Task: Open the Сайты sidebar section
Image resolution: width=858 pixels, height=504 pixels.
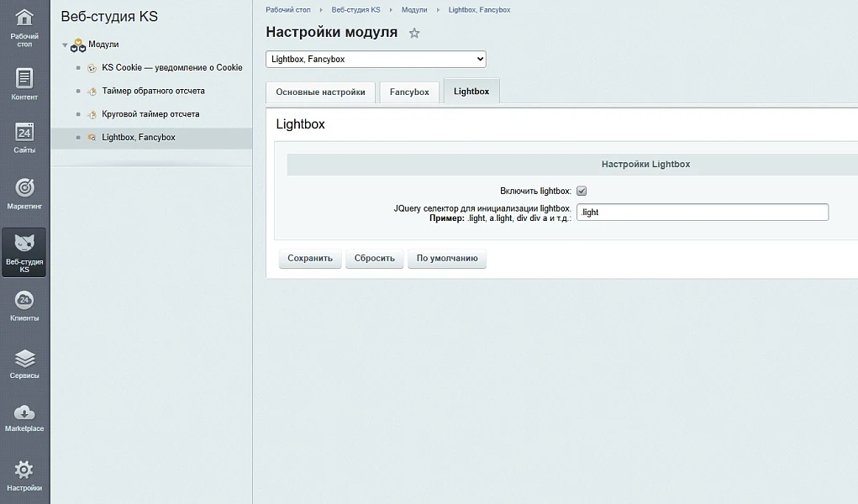Action: [x=24, y=138]
